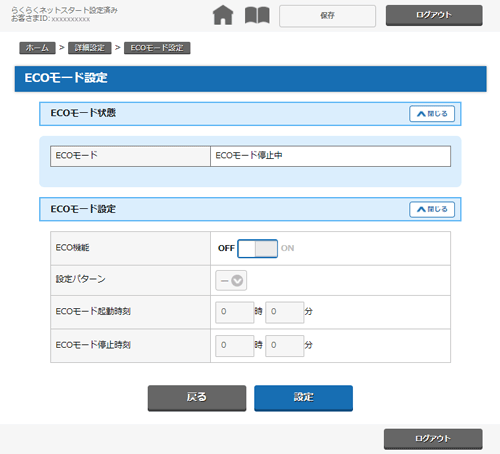
Task: Toggle the ECO機能 switch on
Action: [257, 248]
